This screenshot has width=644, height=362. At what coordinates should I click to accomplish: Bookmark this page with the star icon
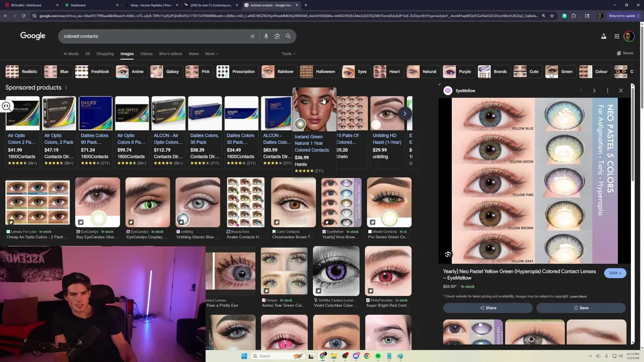(552, 16)
